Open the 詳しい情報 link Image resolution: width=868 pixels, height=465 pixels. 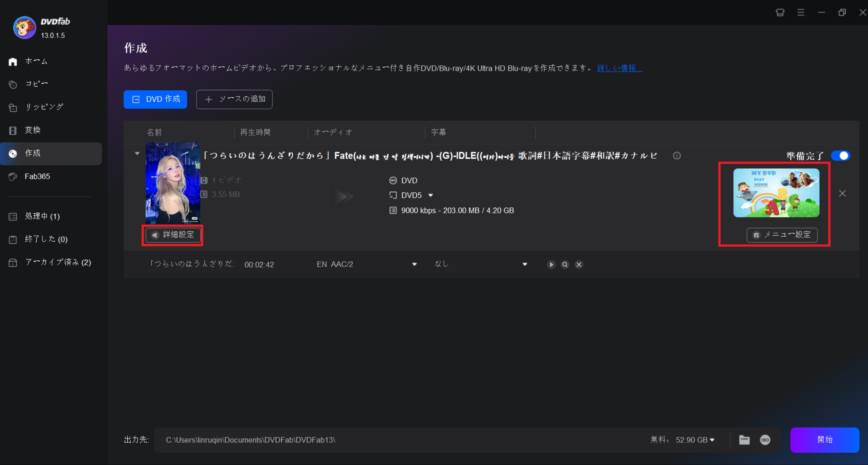click(x=619, y=68)
